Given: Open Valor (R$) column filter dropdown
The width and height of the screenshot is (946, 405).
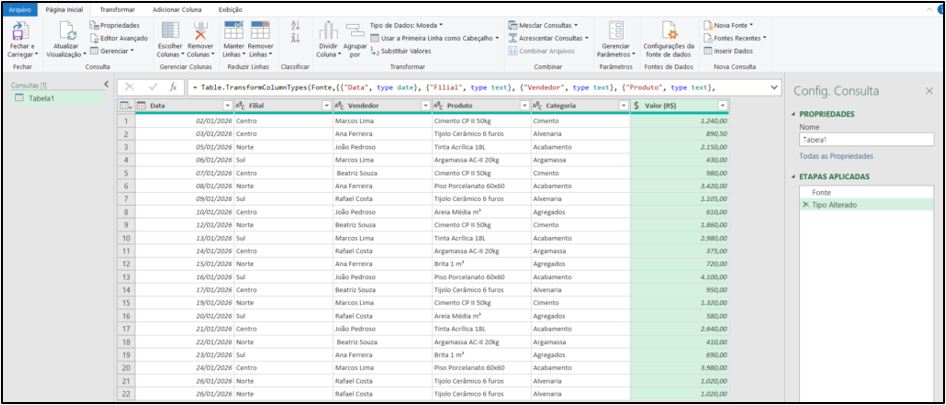Looking at the screenshot, I should [722, 106].
